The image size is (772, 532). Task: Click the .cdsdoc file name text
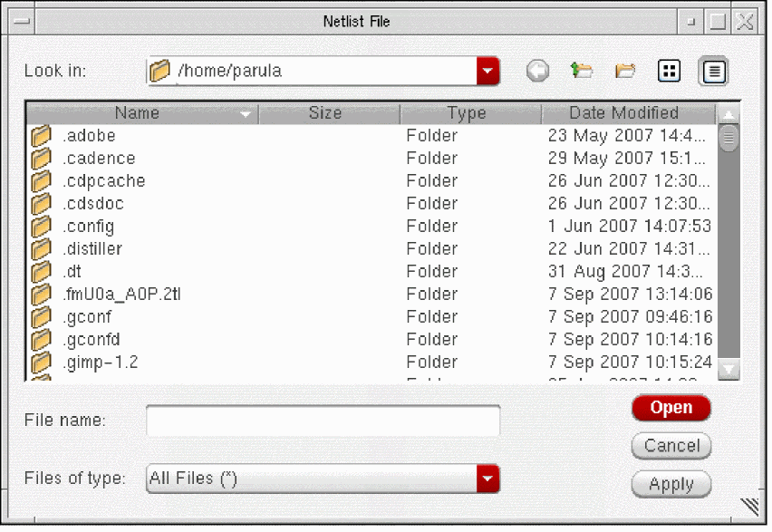tap(93, 203)
